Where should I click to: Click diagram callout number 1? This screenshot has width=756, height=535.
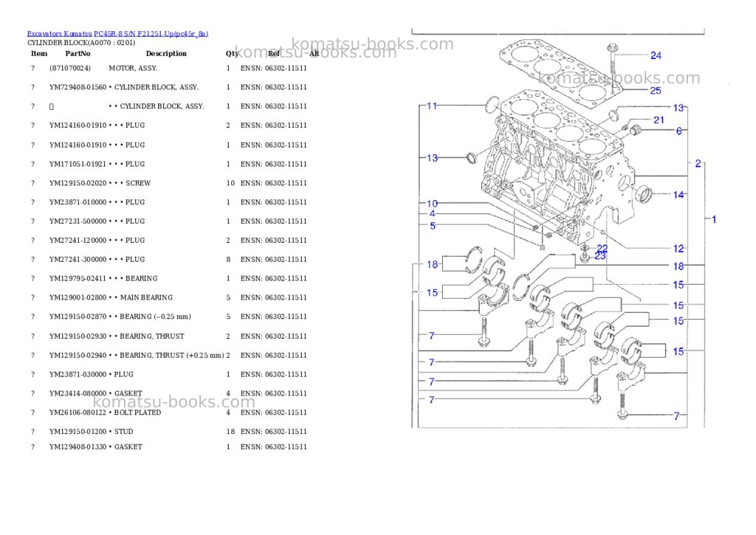714,219
